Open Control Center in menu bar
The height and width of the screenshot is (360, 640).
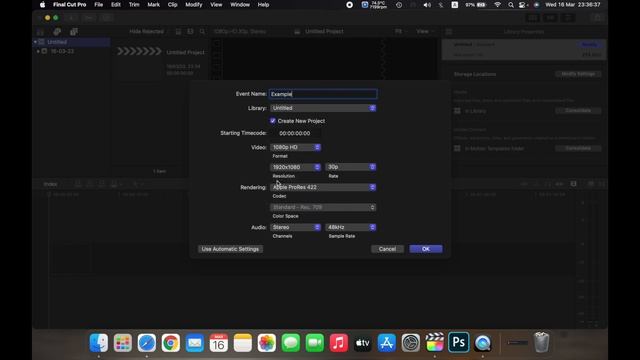point(522,5)
